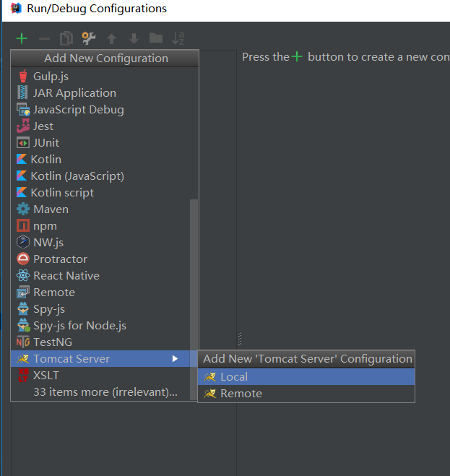Click the npm red square icon
The width and height of the screenshot is (450, 476).
23,226
